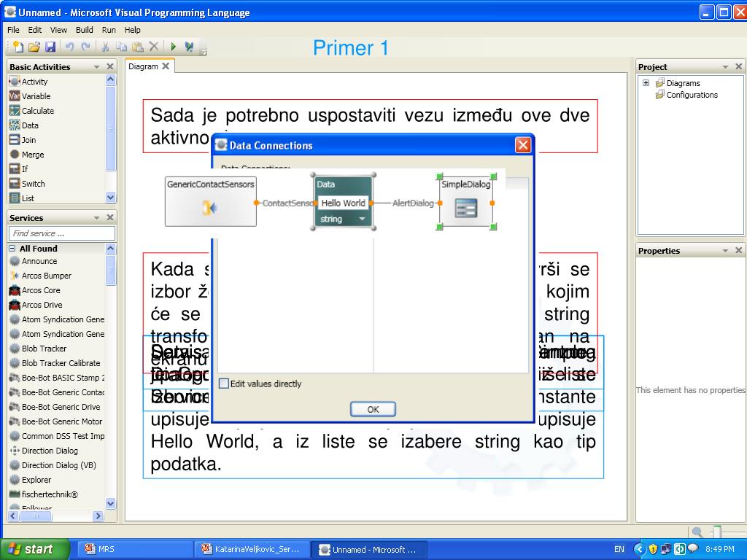Close the Diagram tab with its X
747x560 pixels.
(x=166, y=66)
